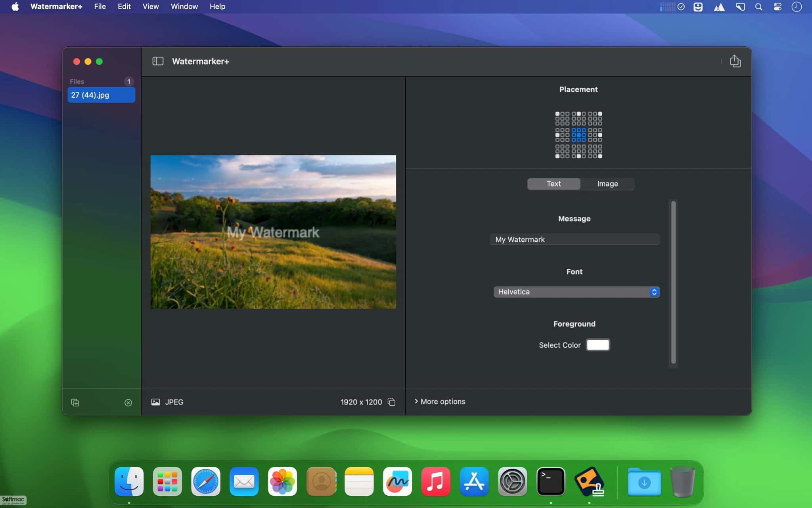Viewport: 812px width, 508px height.
Task: Select the Text watermark tab
Action: [553, 184]
